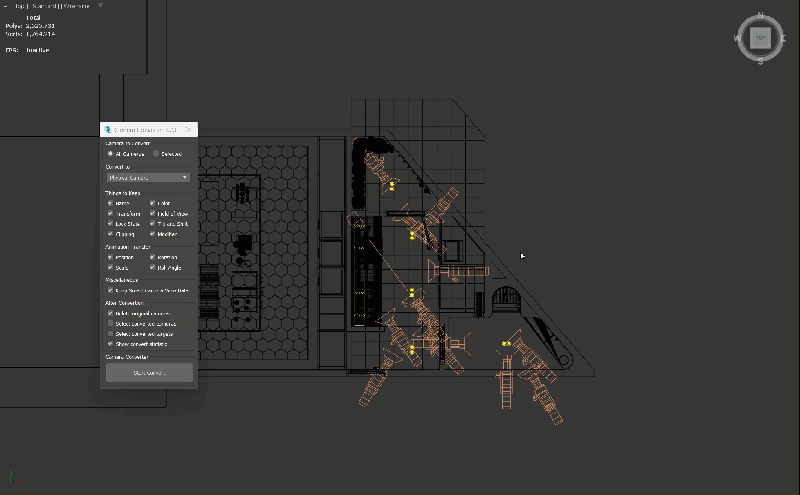
Task: Click the N compass direction on ViewCube
Action: pos(761,15)
